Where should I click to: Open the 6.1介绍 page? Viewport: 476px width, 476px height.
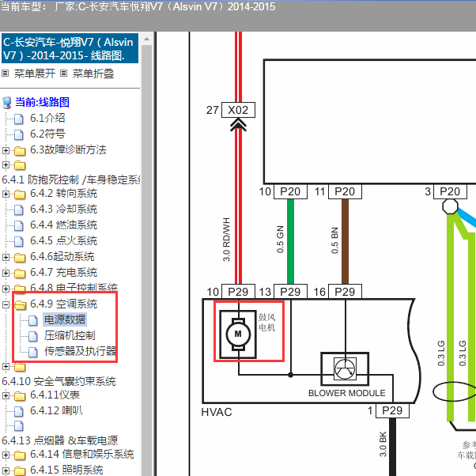47,118
